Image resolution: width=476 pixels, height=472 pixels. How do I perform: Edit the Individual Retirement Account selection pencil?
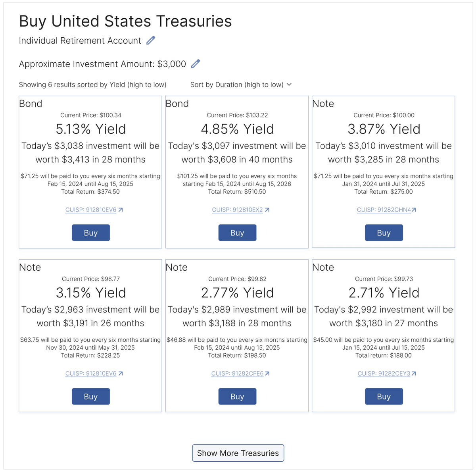click(x=151, y=40)
